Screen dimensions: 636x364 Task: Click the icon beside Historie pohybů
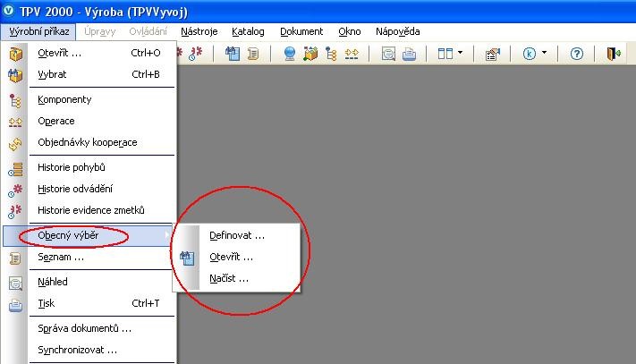(15, 169)
